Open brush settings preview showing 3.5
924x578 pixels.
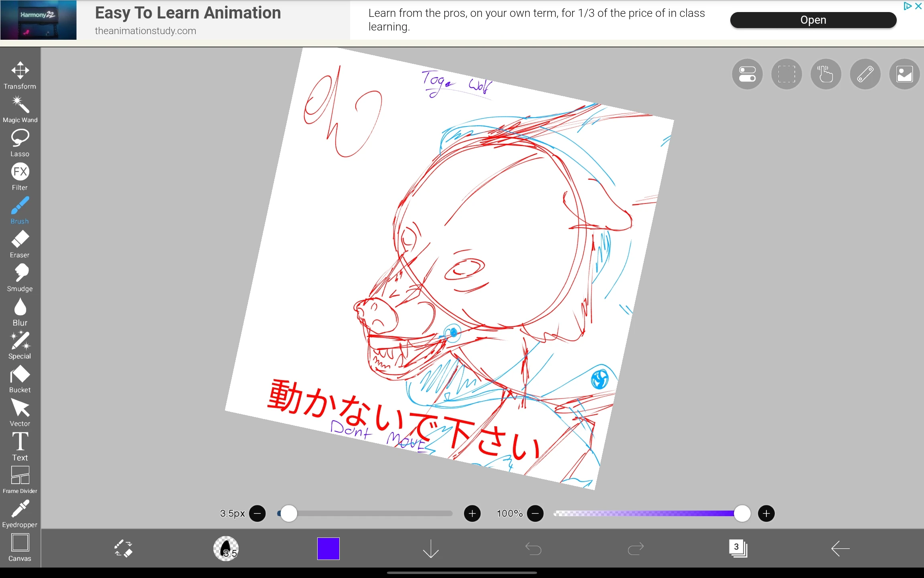point(226,549)
